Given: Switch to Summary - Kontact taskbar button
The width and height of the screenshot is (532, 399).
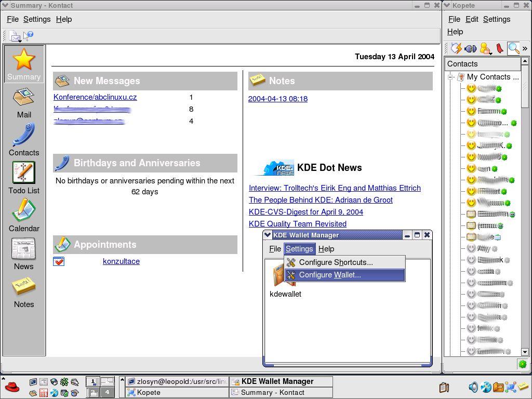Looking at the screenshot, I should (x=281, y=393).
